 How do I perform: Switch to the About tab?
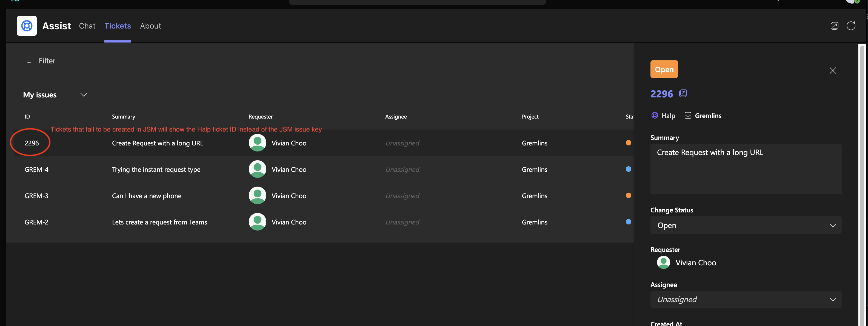(150, 26)
